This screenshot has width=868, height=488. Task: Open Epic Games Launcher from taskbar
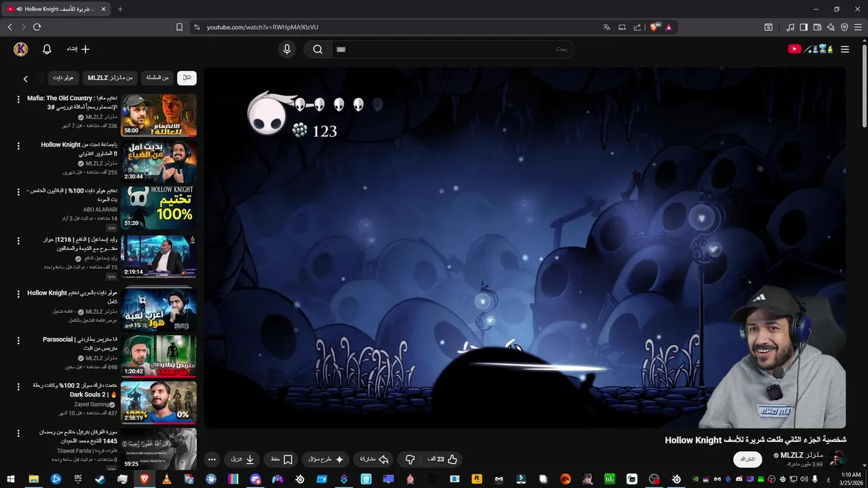(78, 479)
